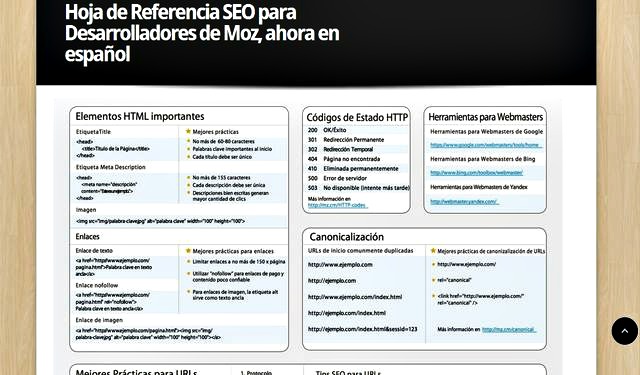Click the 'Códigos de Estado HTTP' heading
Image resolution: width=640 pixels, height=375 pixels.
tap(357, 118)
